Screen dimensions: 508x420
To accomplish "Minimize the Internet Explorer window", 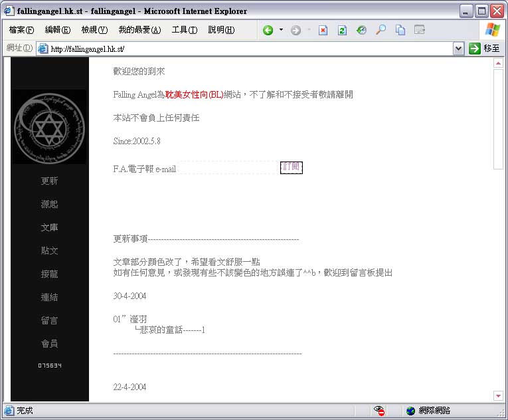I will (x=466, y=11).
